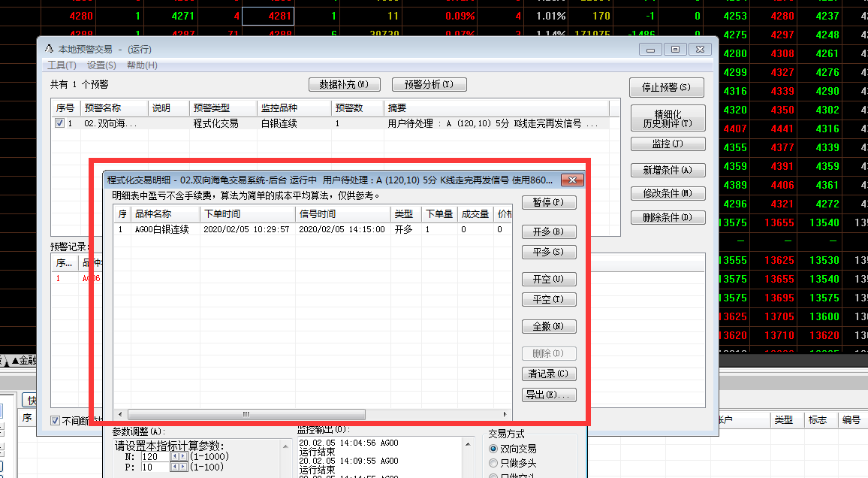
Task: Click the horizontal scrollbar left arrow
Action: [120, 414]
